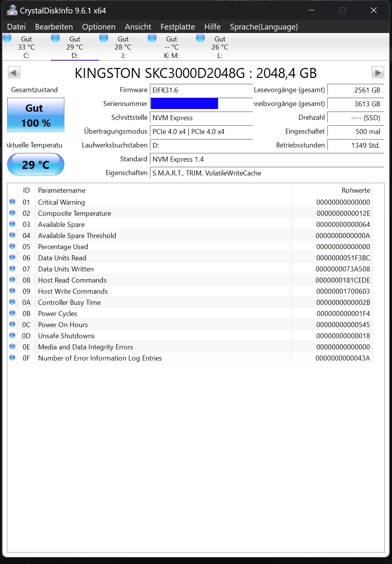Go to previous disk with left arrow
392x564 pixels.
(14, 73)
